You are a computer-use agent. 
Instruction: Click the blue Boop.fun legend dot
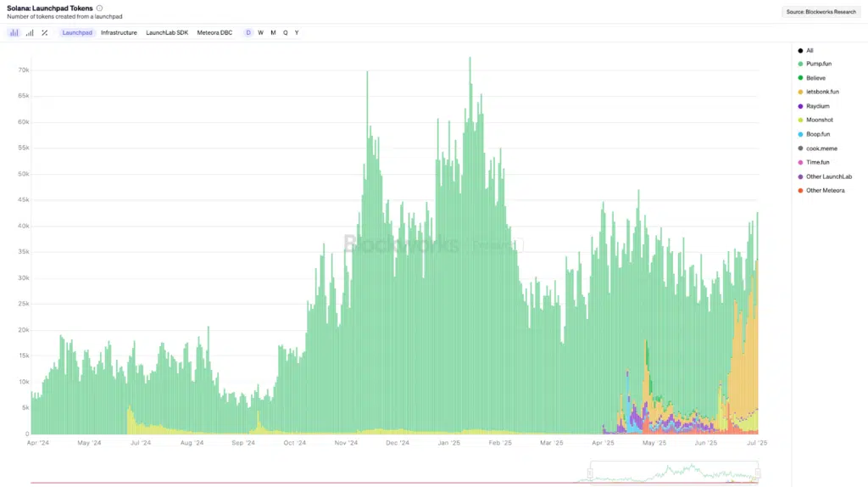tap(800, 134)
